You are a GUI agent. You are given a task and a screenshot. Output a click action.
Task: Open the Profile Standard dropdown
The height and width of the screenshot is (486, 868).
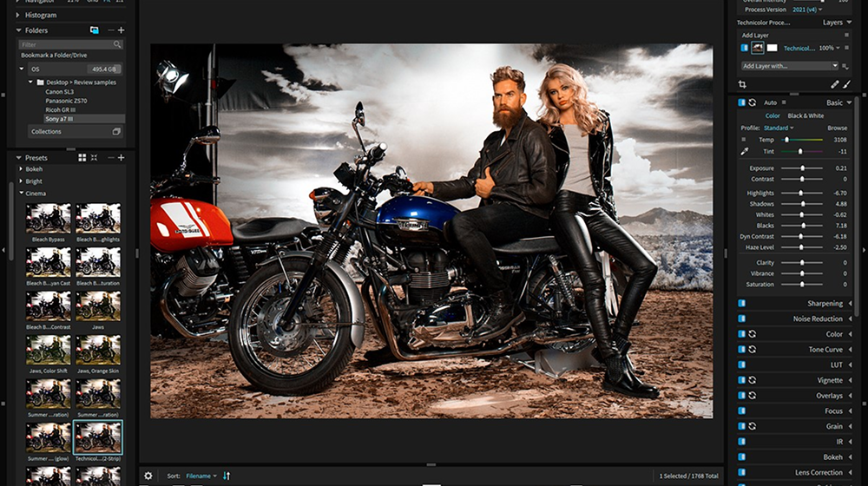[779, 128]
